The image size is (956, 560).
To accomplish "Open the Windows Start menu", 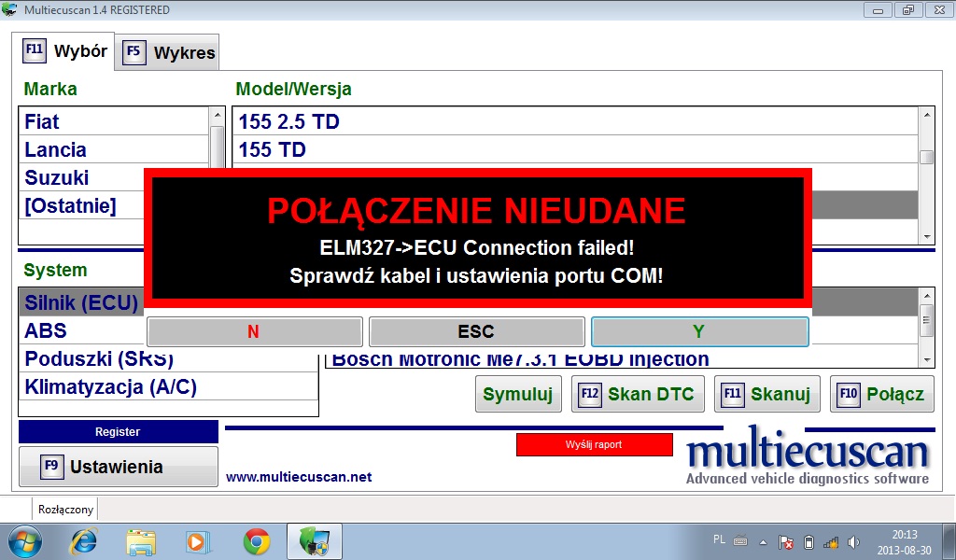I will pos(25,541).
